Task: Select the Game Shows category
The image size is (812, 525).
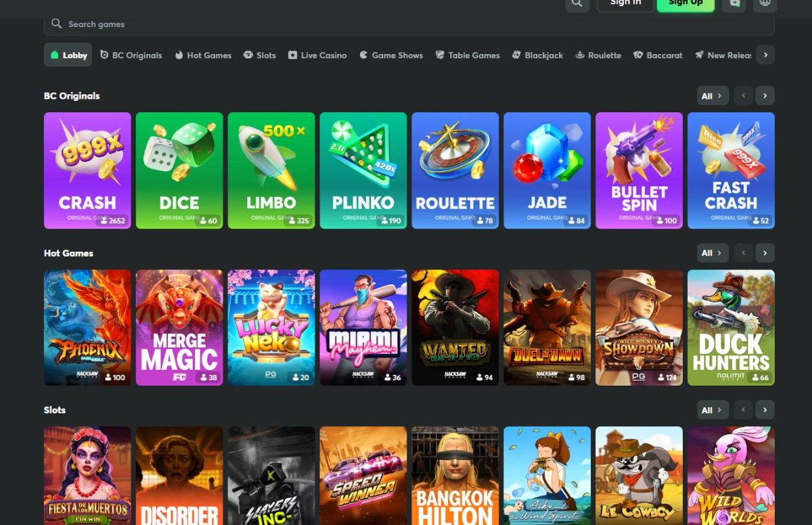Action: coord(390,55)
